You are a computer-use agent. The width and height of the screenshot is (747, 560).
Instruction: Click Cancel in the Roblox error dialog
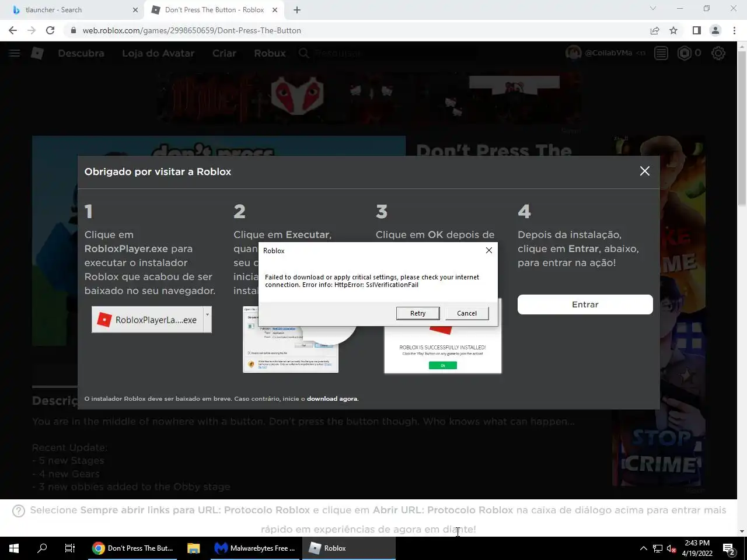point(467,313)
